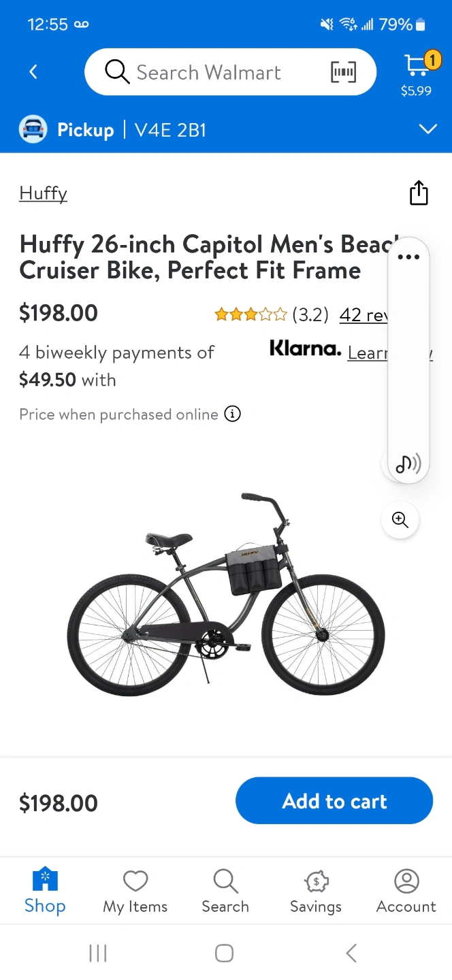Switch to the Shop tab
Image resolution: width=452 pixels, height=980 pixels.
(x=45, y=891)
